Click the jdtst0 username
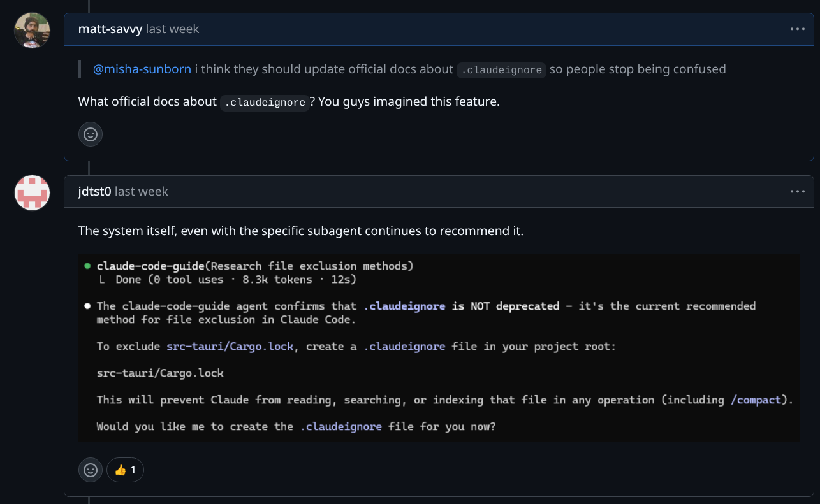 click(x=94, y=191)
